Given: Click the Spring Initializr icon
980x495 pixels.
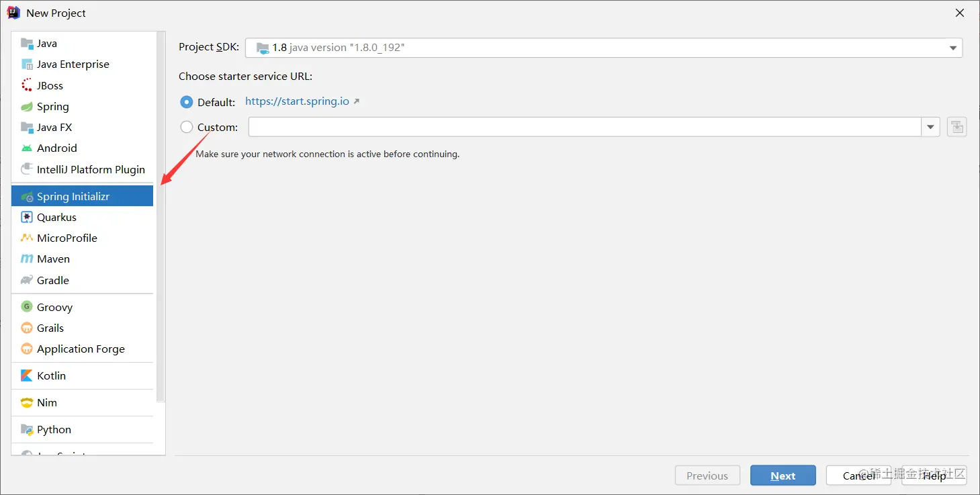Looking at the screenshot, I should (27, 197).
